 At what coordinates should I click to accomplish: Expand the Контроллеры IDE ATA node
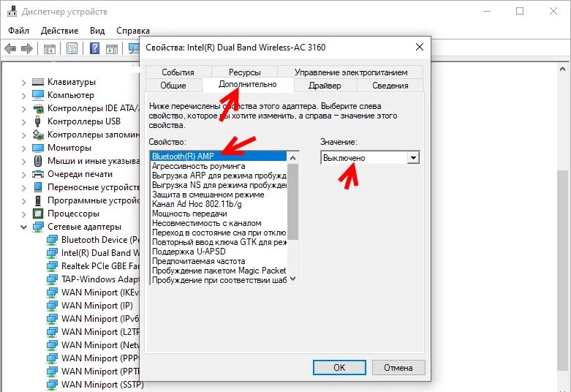23,109
